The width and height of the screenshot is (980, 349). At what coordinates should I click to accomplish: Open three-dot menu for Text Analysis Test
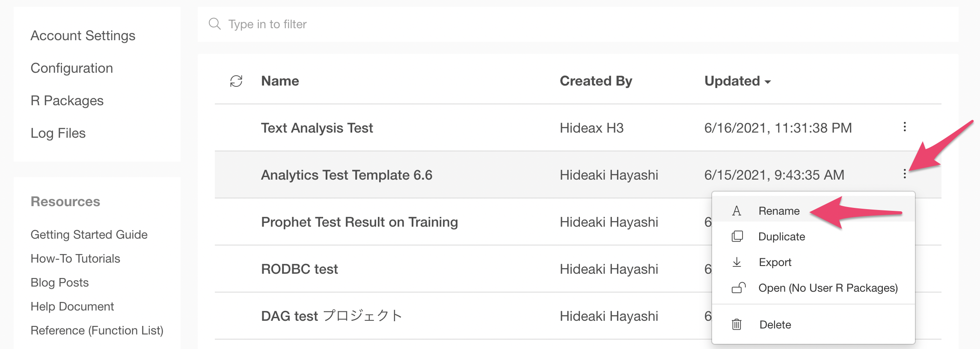tap(904, 127)
